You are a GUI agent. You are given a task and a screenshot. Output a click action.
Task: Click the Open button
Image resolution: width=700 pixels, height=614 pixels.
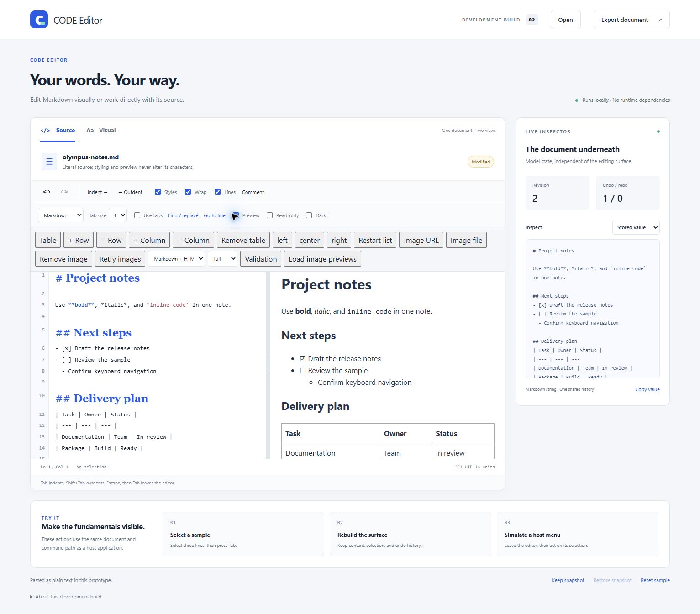click(565, 20)
